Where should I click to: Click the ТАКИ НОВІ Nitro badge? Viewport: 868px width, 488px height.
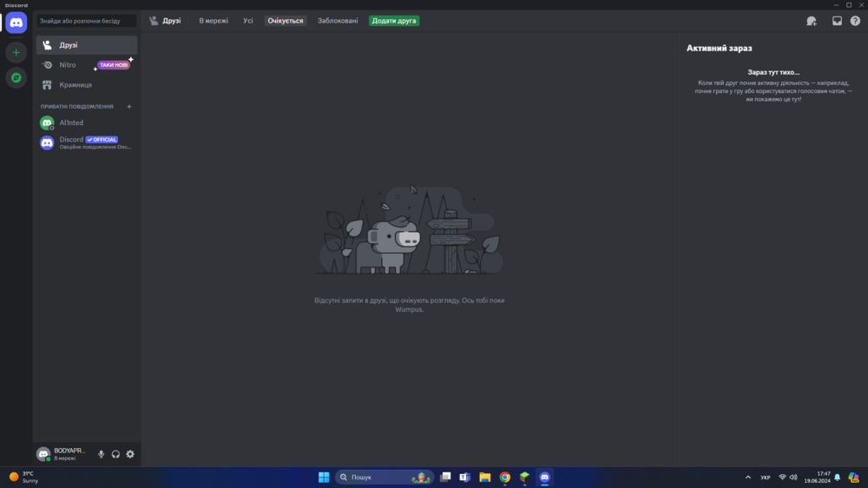coord(114,65)
